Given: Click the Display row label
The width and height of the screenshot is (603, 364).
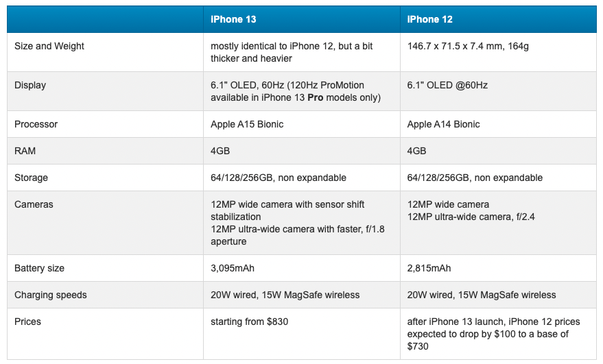Looking at the screenshot, I should (x=30, y=86).
